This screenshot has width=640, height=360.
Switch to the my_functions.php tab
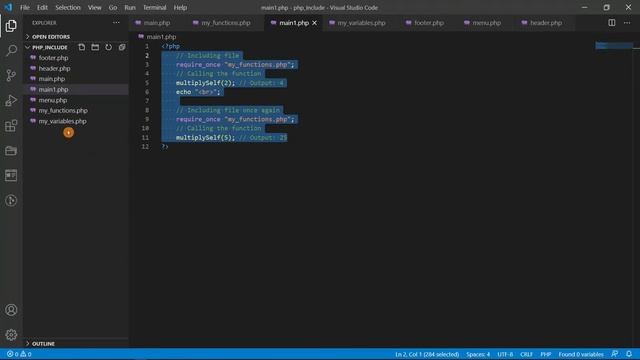(225, 23)
